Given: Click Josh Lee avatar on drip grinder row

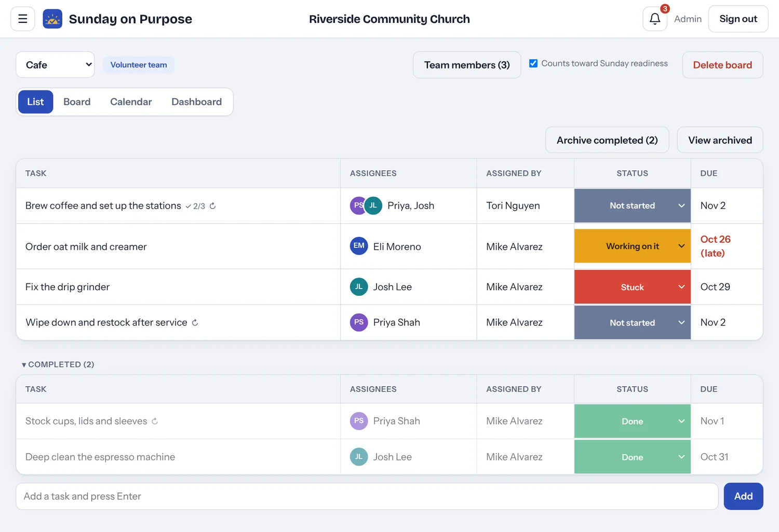Looking at the screenshot, I should [x=359, y=287].
